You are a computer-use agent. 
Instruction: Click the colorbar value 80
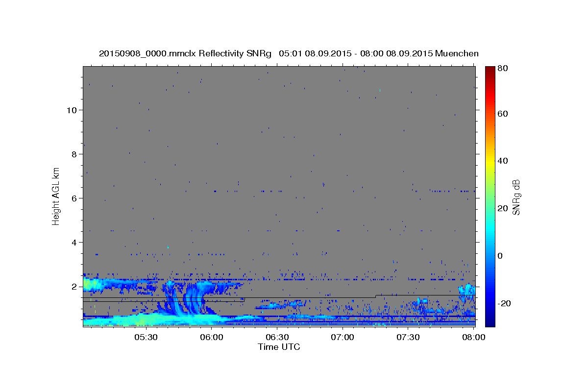coord(502,68)
